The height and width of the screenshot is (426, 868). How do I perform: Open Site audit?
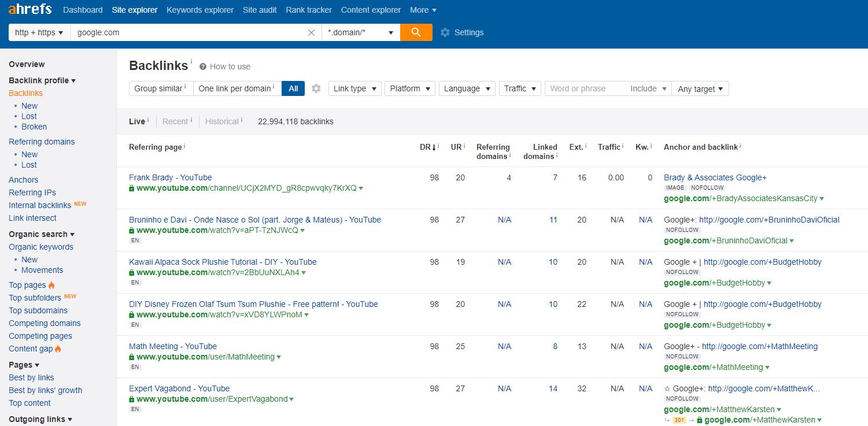pos(260,10)
